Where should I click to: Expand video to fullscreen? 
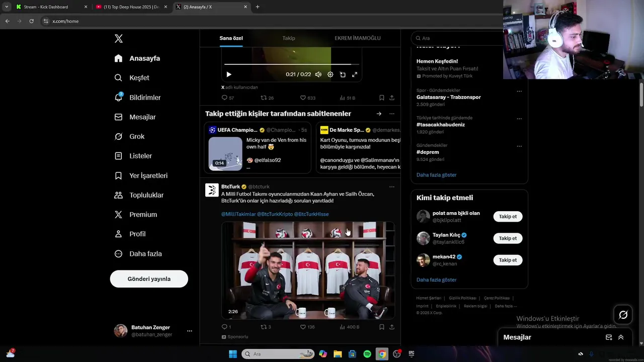click(355, 74)
